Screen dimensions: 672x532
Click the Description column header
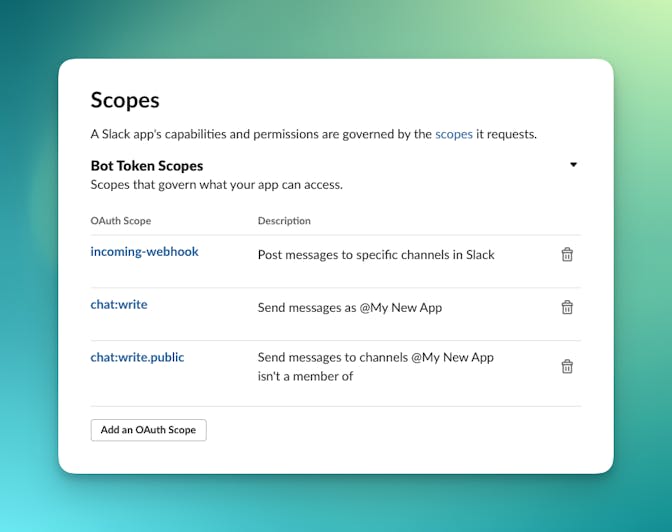pyautogui.click(x=284, y=221)
